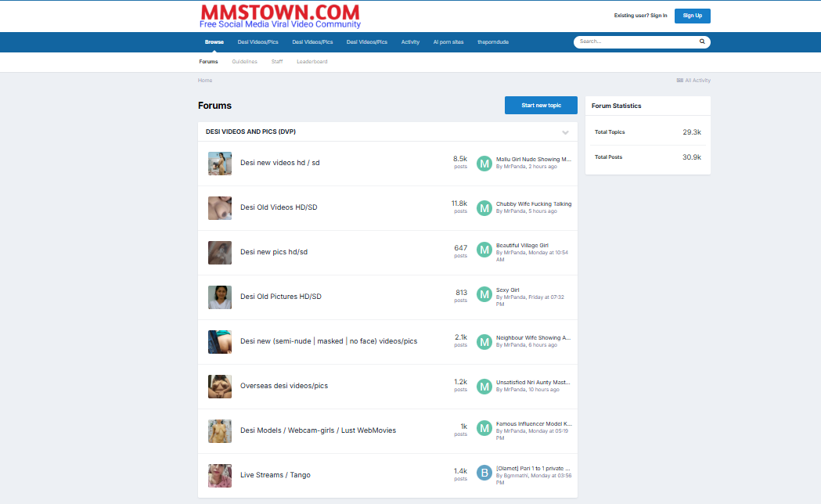821x504 pixels.
Task: Click the Start new topic button
Action: pyautogui.click(x=541, y=105)
